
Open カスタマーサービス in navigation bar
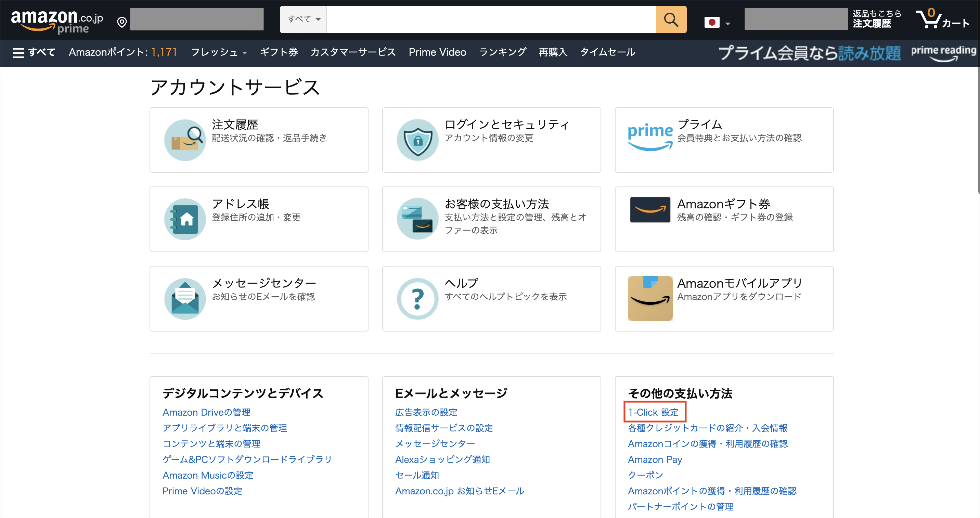pyautogui.click(x=353, y=52)
